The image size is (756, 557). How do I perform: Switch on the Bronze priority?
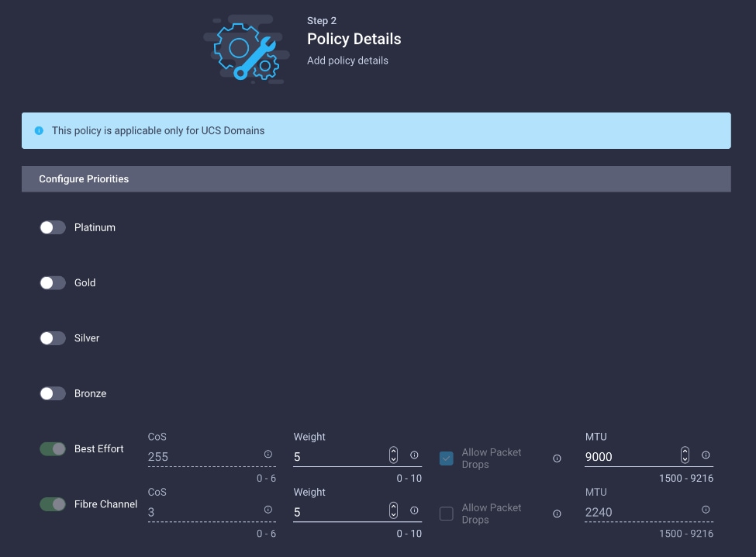[x=53, y=393]
